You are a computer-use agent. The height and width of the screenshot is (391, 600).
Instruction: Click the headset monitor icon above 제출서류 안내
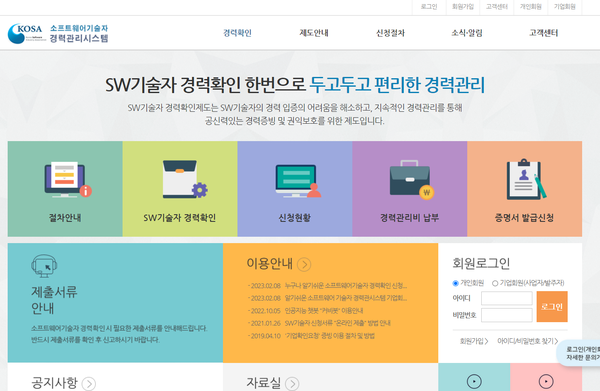[x=44, y=266]
